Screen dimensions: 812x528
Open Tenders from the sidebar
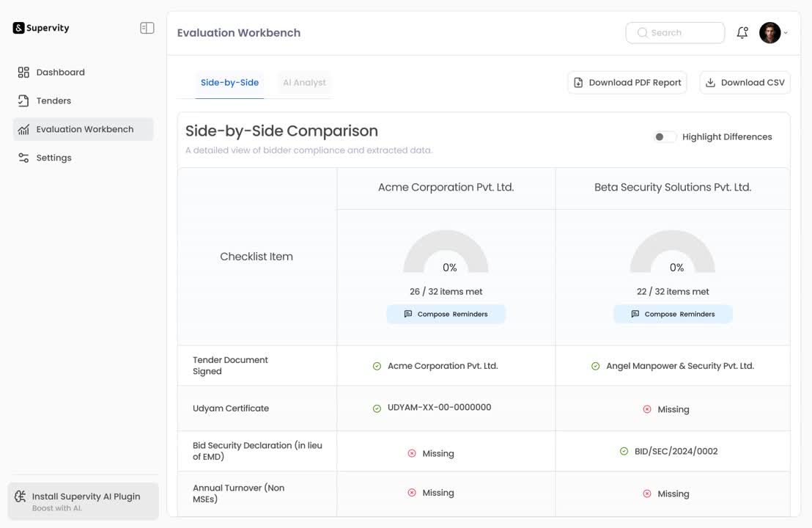(83, 100)
